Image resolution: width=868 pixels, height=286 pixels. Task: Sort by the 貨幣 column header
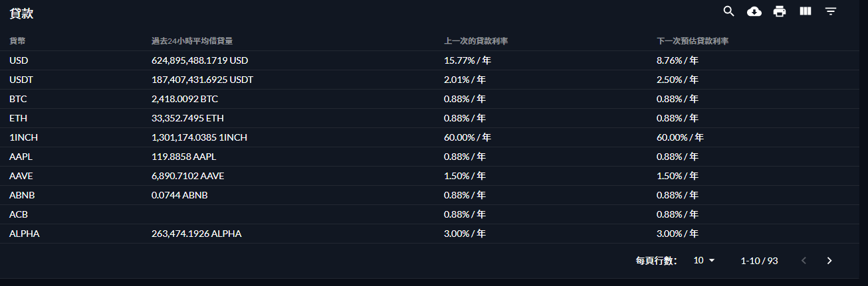coord(17,41)
